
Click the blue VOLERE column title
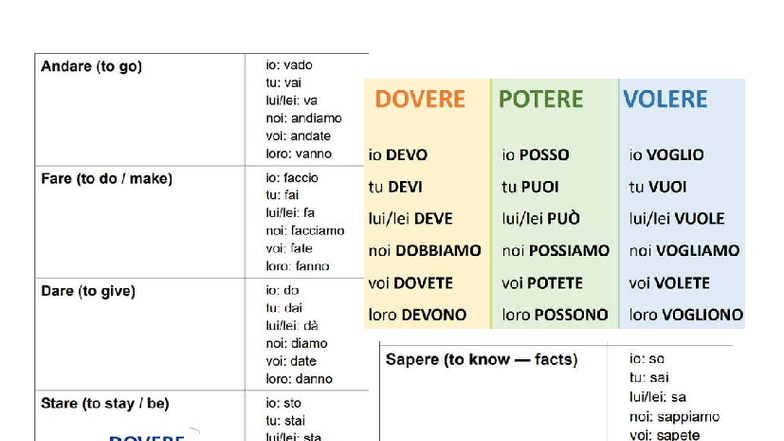pyautogui.click(x=665, y=99)
